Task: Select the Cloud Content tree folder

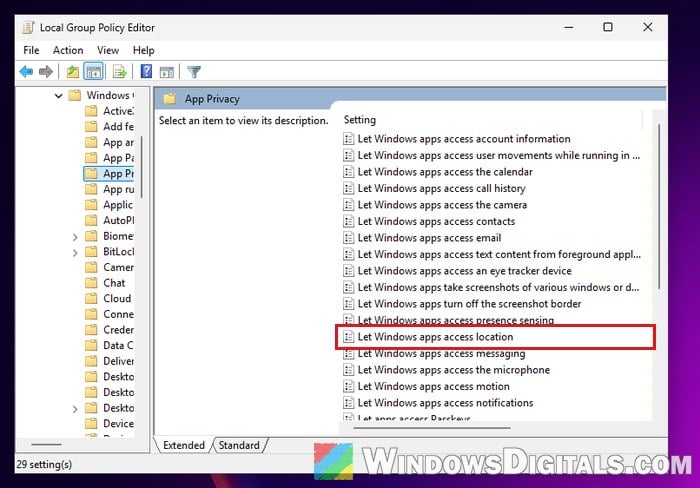Action: click(108, 298)
